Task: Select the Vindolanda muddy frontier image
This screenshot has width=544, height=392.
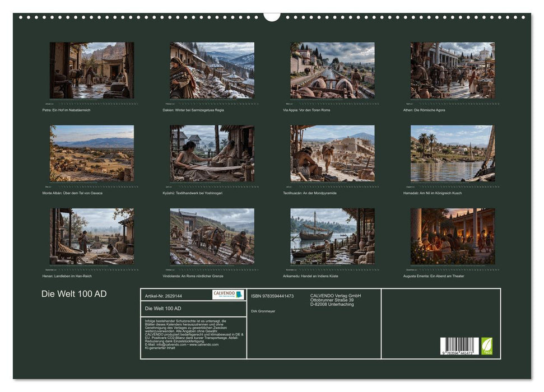Action: [212, 236]
